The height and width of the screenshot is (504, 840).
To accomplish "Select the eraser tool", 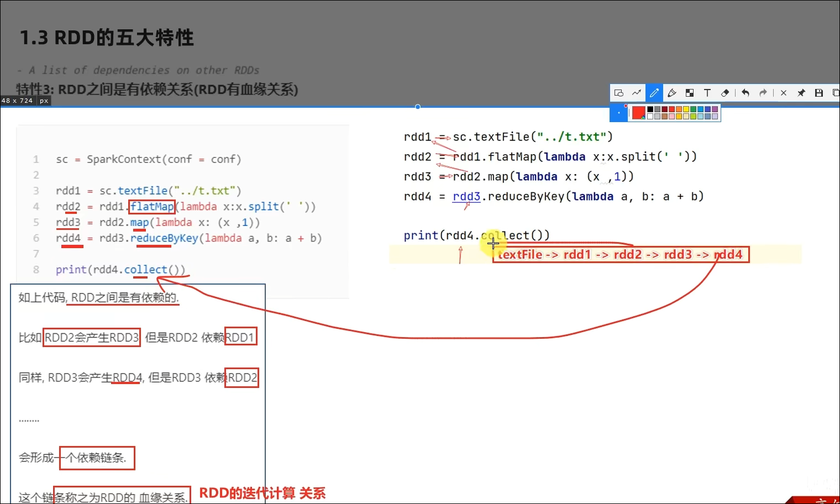I will 725,93.
